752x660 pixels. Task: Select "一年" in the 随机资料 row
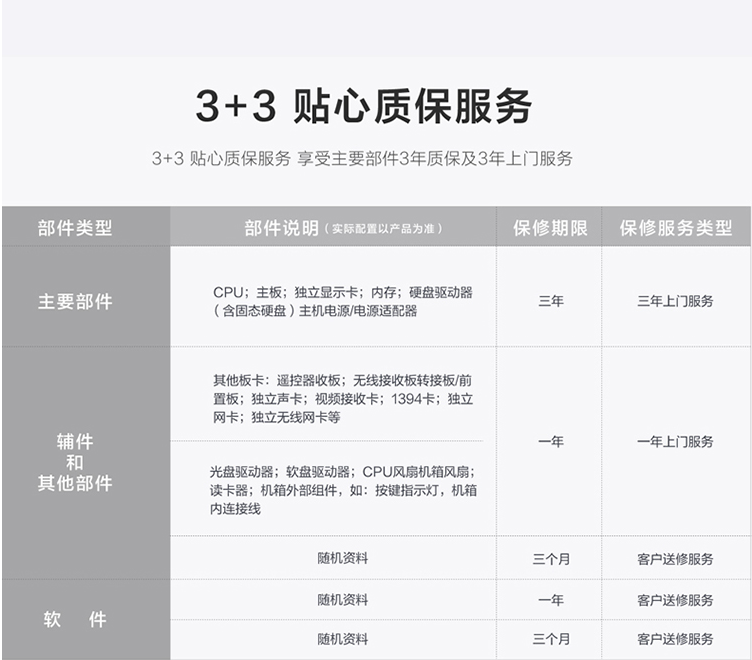tap(551, 600)
